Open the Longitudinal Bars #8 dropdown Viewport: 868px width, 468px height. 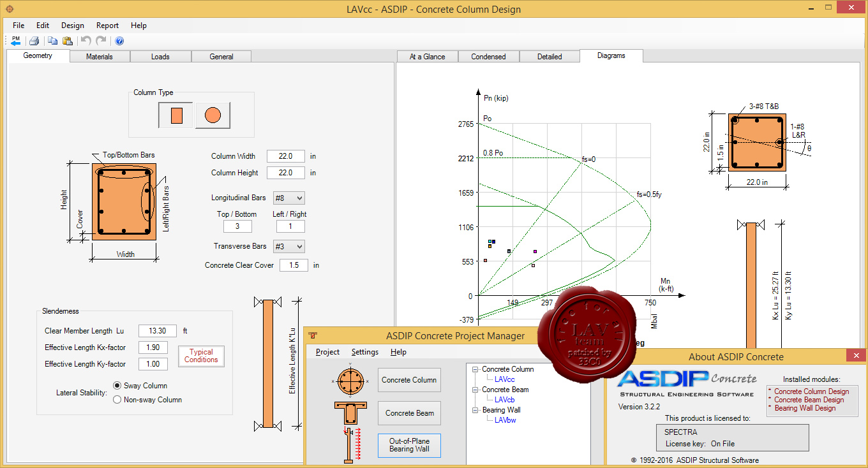[x=288, y=198]
